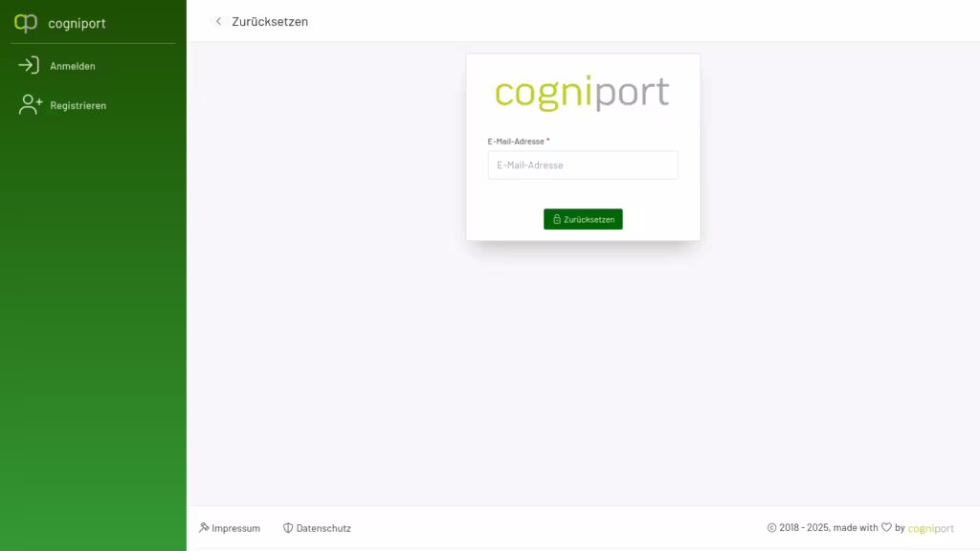Open the Datenschutz footer link
This screenshot has height=551, width=980.
(x=323, y=528)
